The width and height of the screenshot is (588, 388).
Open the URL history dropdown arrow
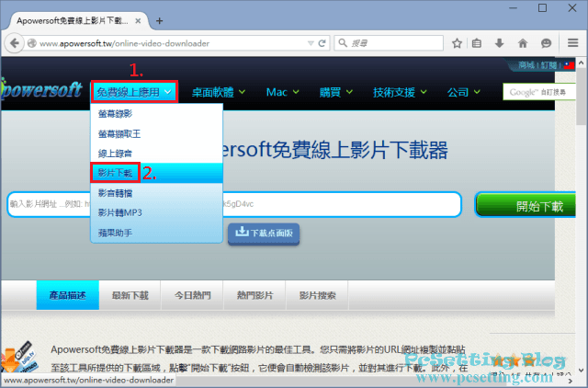[x=311, y=43]
